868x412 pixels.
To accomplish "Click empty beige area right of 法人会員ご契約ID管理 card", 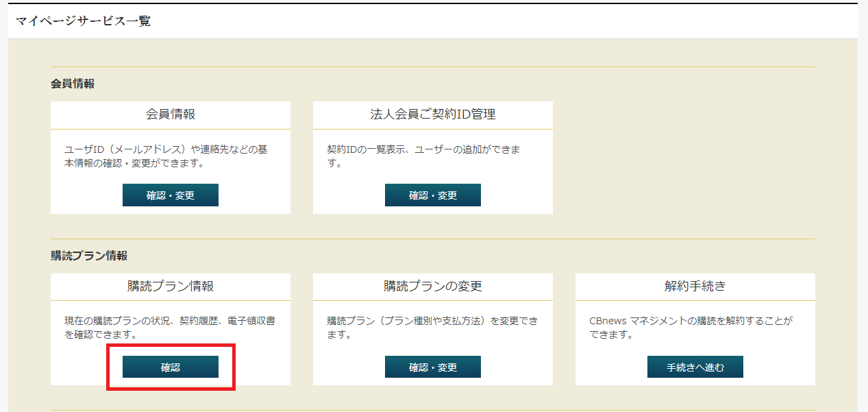I will 685,158.
